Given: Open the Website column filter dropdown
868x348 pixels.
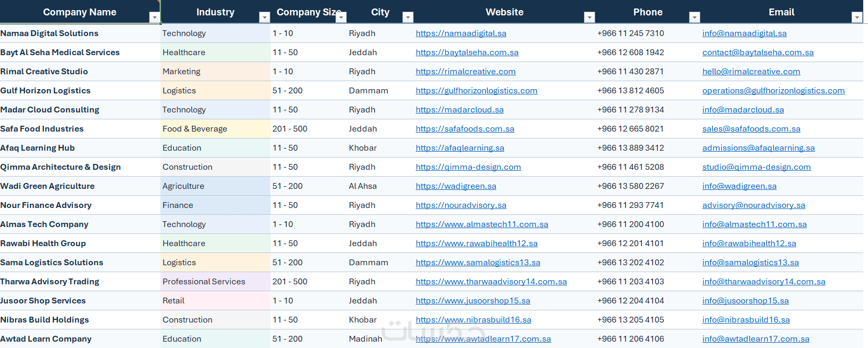Looking at the screenshot, I should click(589, 18).
